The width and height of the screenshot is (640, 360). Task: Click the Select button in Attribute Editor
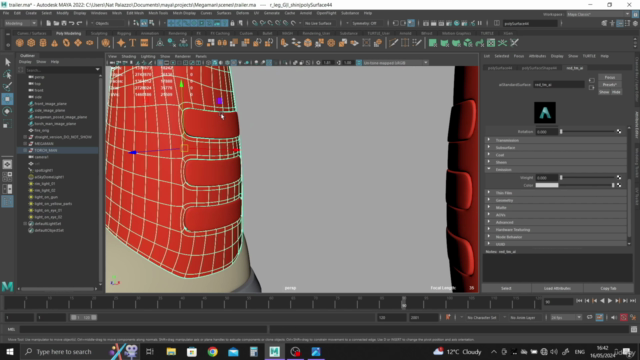[x=506, y=288]
